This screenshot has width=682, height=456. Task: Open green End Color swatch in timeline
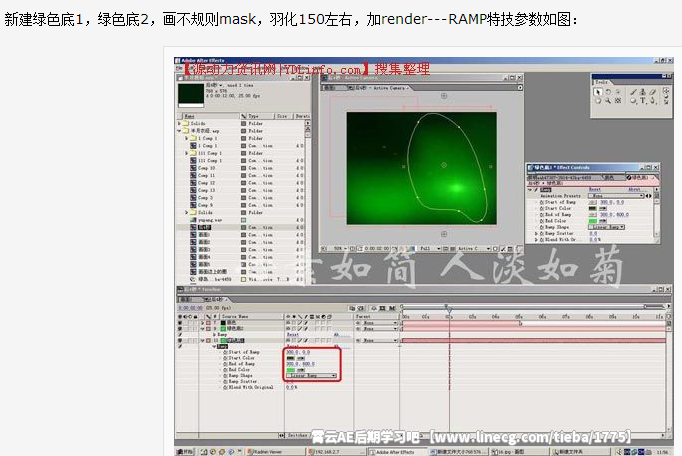[291, 370]
